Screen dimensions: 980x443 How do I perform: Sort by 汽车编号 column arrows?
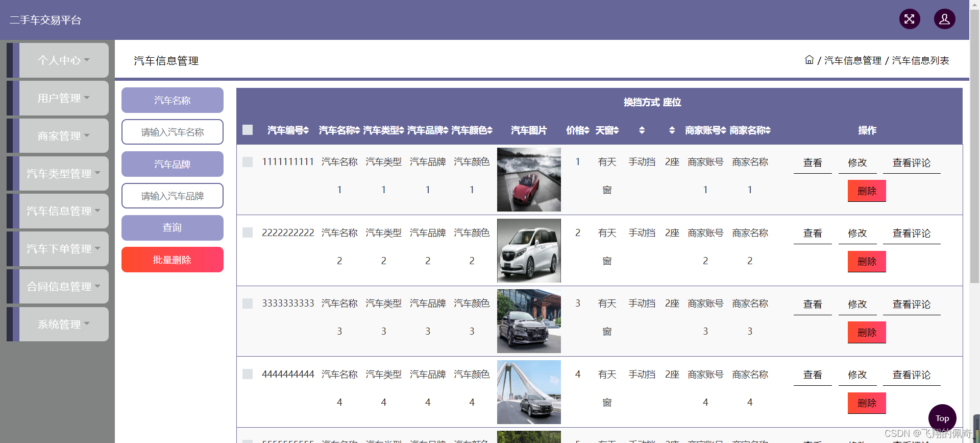coord(306,130)
